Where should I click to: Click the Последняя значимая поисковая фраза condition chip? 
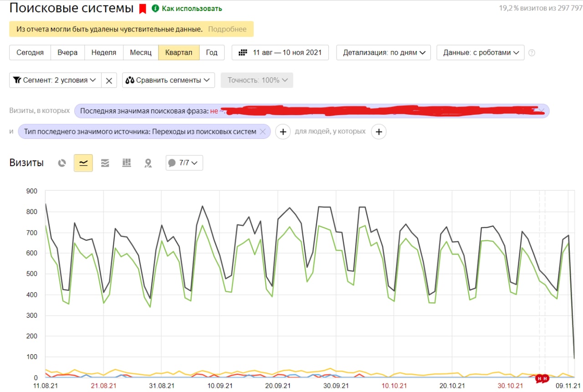(312, 111)
